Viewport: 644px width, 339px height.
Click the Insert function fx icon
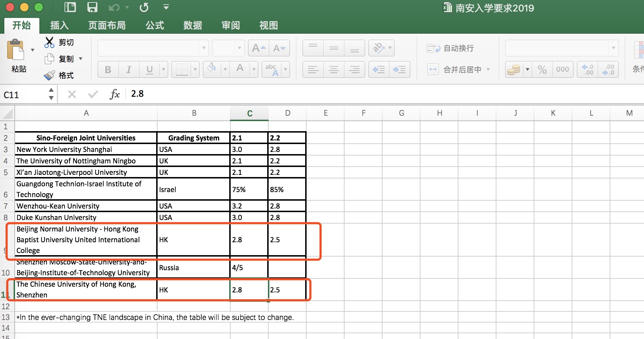pos(115,94)
